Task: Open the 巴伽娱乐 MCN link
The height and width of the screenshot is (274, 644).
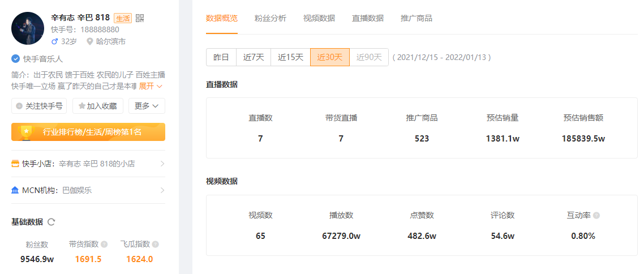Action: click(77, 190)
